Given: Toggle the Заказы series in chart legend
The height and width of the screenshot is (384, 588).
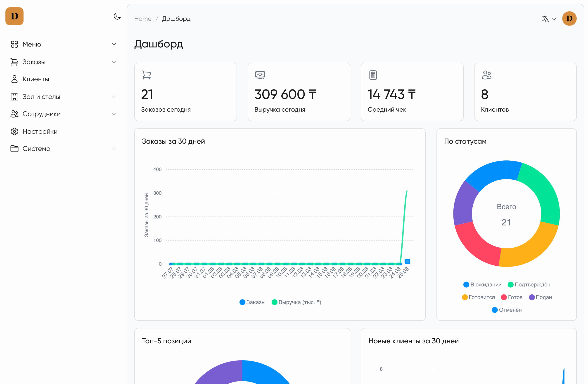Looking at the screenshot, I should tap(252, 302).
